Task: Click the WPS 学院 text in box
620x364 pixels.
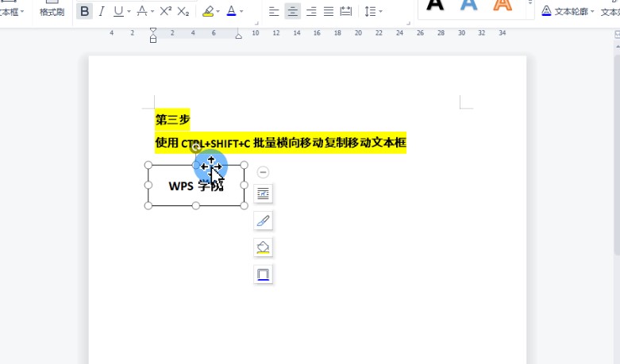Action: point(196,186)
